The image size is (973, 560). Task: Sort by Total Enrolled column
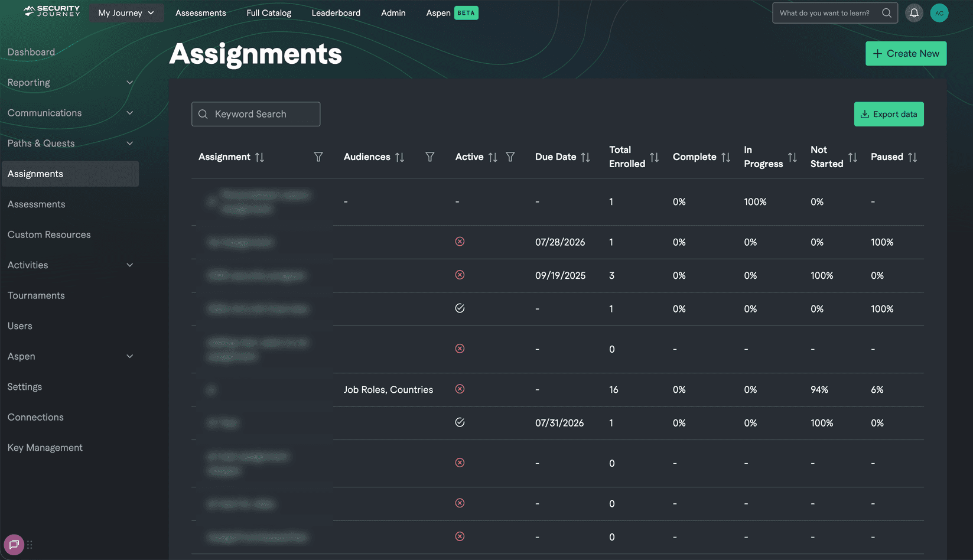654,157
